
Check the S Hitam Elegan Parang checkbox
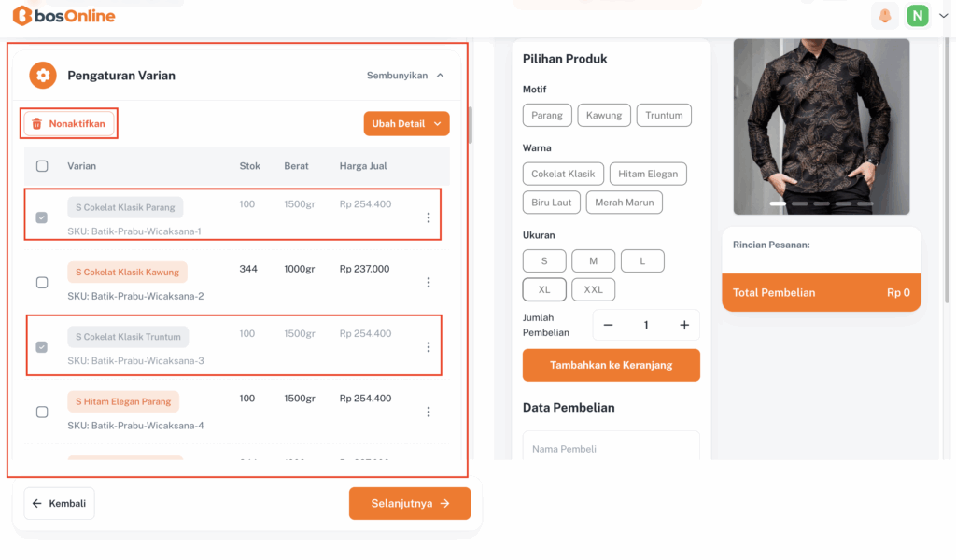pyautogui.click(x=42, y=412)
